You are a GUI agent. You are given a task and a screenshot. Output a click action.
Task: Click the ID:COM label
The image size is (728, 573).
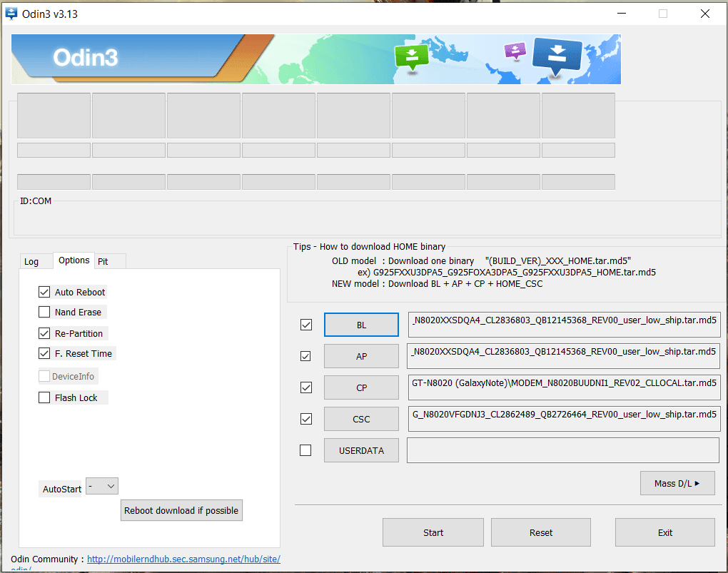36,201
